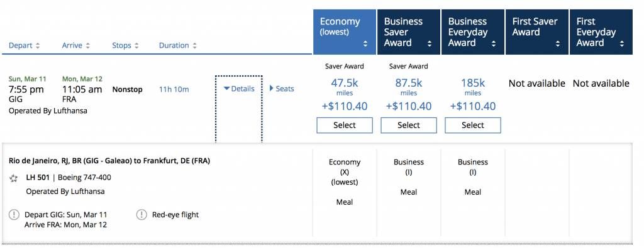The height and width of the screenshot is (248, 644).
Task: Click sort arrows in Economy (lowest) header
Action: point(365,44)
